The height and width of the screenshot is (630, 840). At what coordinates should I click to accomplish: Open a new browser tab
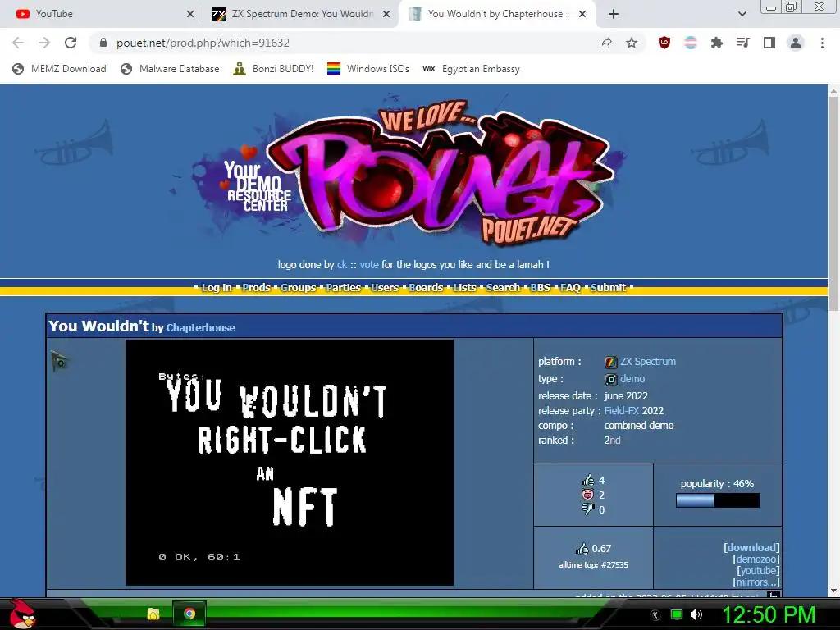click(x=614, y=14)
